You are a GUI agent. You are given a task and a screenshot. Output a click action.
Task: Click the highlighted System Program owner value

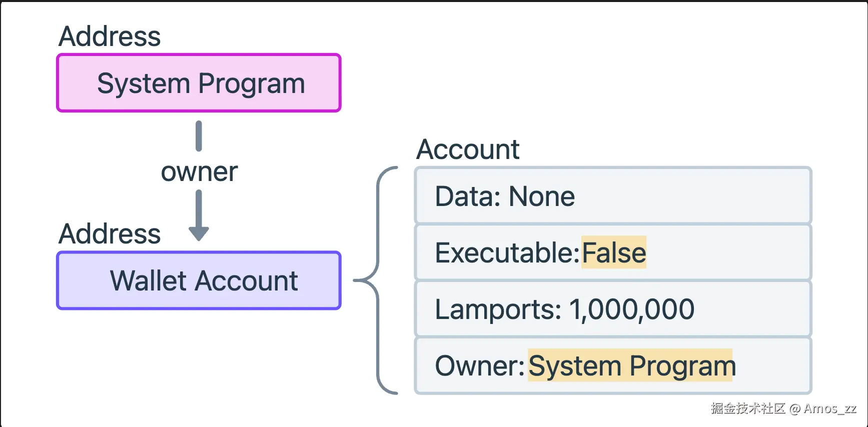(631, 365)
